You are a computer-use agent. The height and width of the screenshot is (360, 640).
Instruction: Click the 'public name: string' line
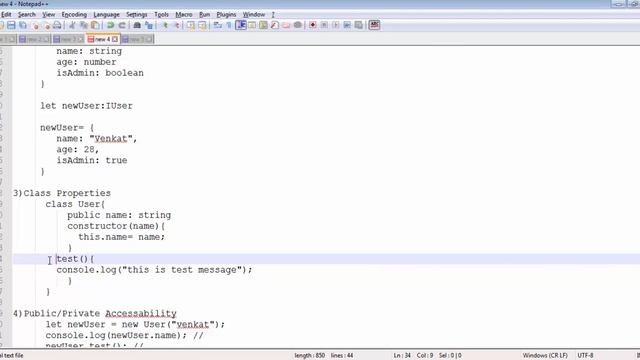click(x=119, y=215)
